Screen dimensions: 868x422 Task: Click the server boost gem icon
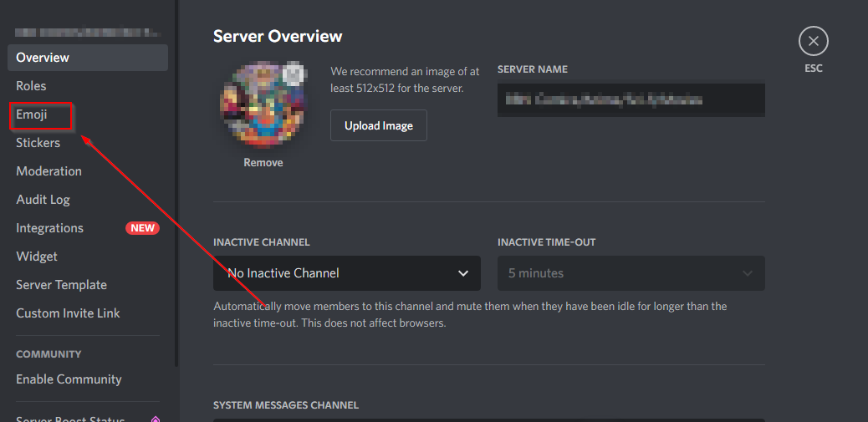pyautogui.click(x=156, y=419)
